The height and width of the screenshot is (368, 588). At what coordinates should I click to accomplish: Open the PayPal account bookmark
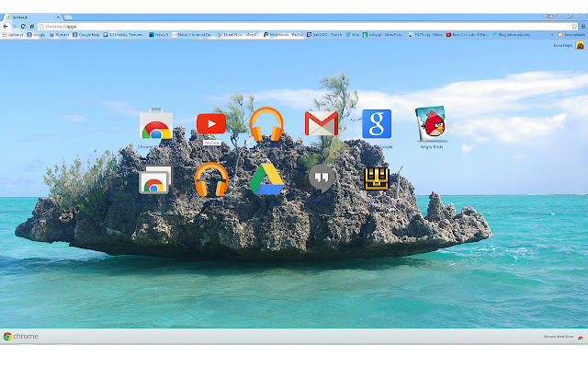tap(284, 35)
